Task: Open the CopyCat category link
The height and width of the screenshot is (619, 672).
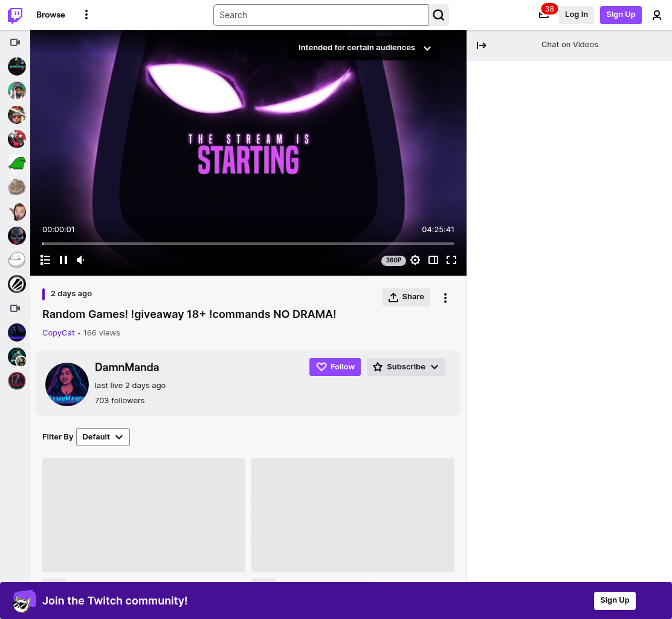Action: click(58, 333)
